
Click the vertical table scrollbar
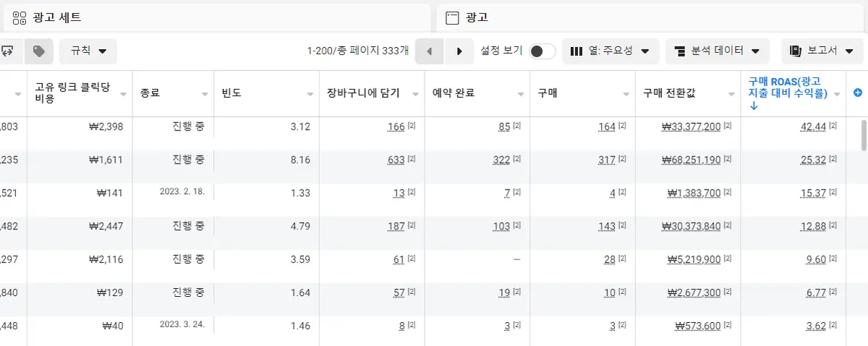pos(864,135)
